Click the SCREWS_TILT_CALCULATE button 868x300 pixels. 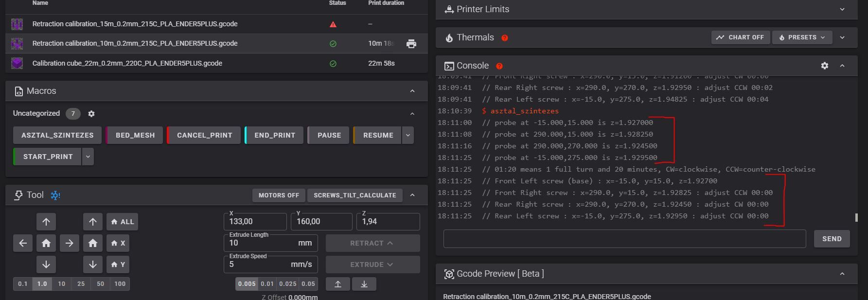coord(354,195)
